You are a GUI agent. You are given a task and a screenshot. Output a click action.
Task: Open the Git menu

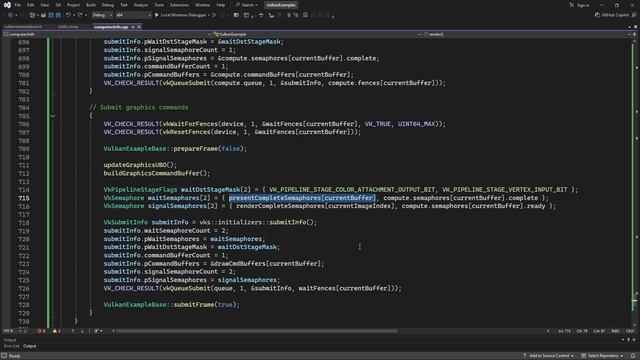point(58,5)
